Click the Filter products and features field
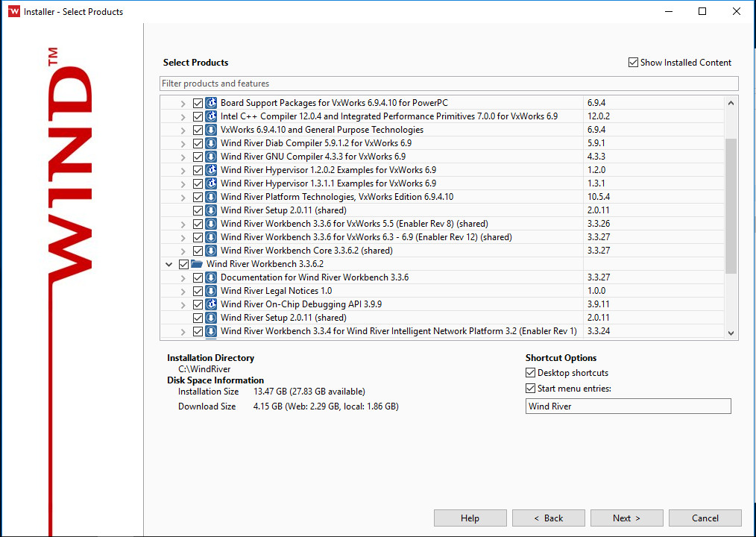Screen dimensions: 756x537 click(449, 84)
